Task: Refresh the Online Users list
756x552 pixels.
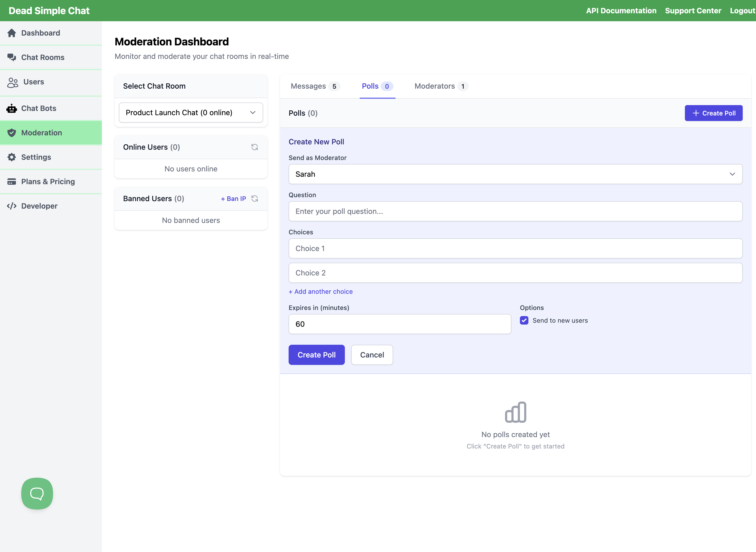Action: click(x=254, y=147)
